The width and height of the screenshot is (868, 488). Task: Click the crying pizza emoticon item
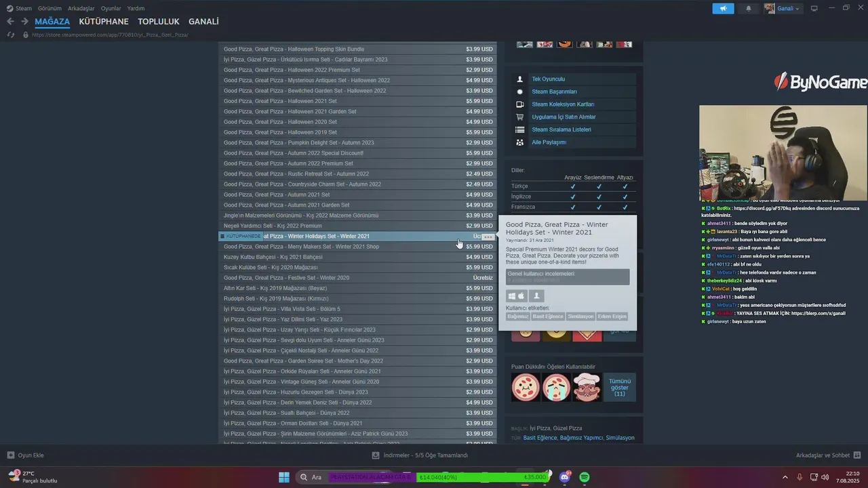coord(556,387)
